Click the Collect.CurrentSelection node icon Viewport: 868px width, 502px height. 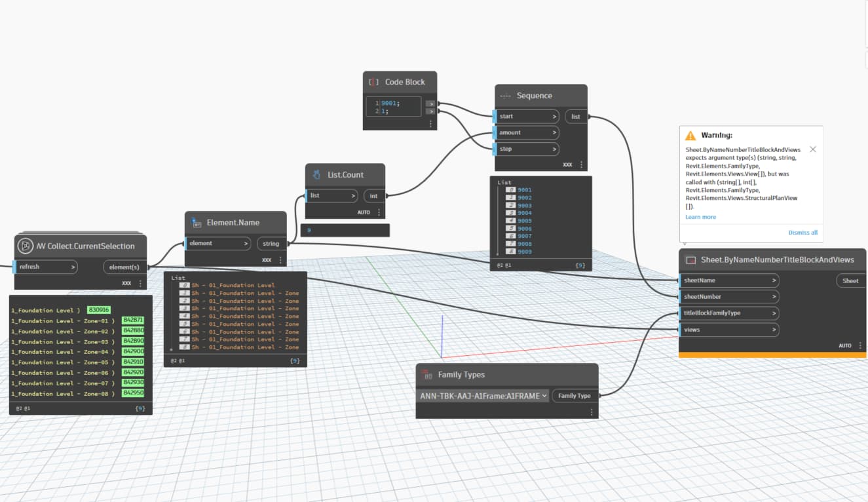coord(25,246)
